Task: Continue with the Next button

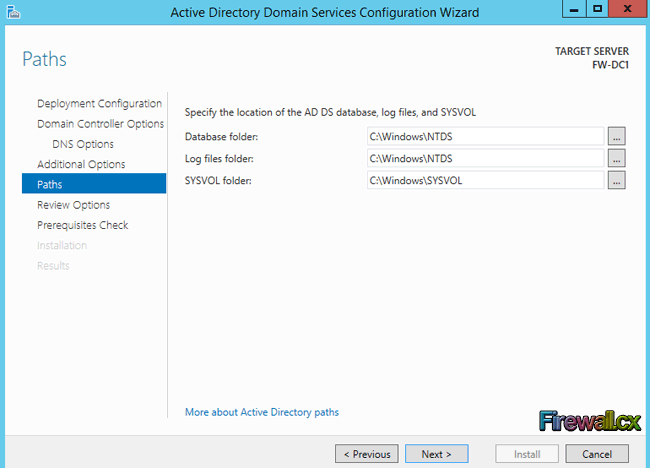Action: (437, 454)
